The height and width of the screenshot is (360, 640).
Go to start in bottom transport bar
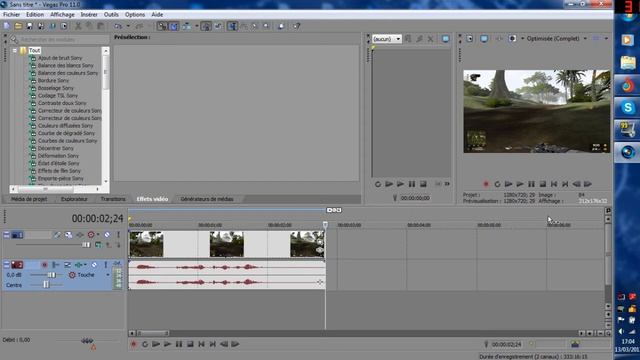point(201,344)
